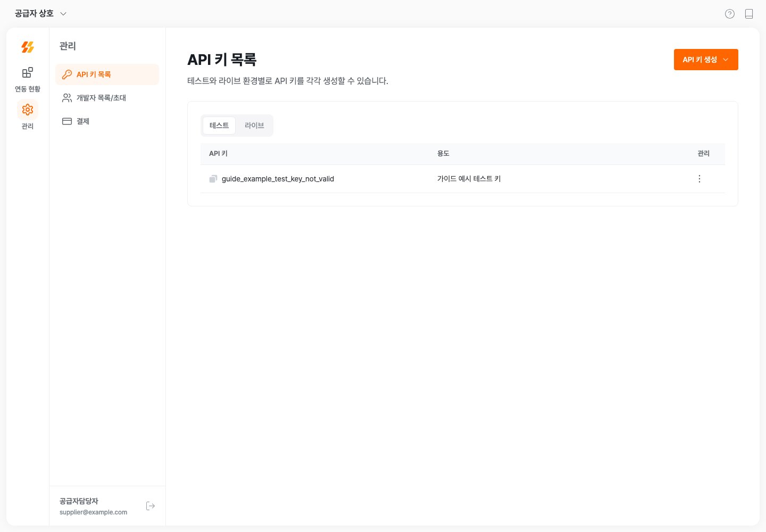This screenshot has height=532, width=766.
Task: Select the 관리 gear icon in sidebar
Action: pos(28,110)
